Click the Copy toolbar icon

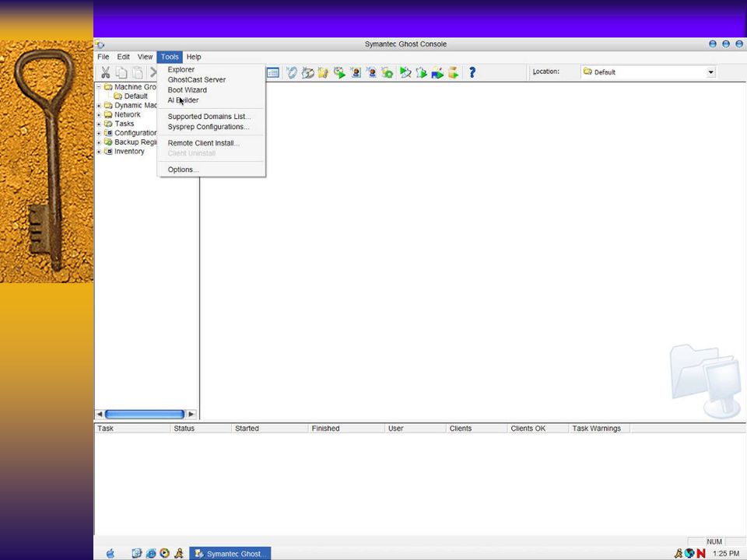121,72
